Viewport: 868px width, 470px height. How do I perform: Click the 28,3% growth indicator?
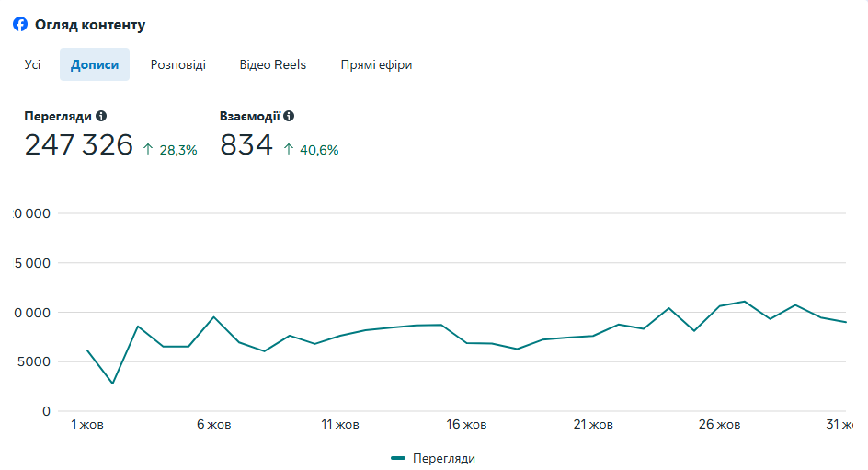[x=170, y=150]
